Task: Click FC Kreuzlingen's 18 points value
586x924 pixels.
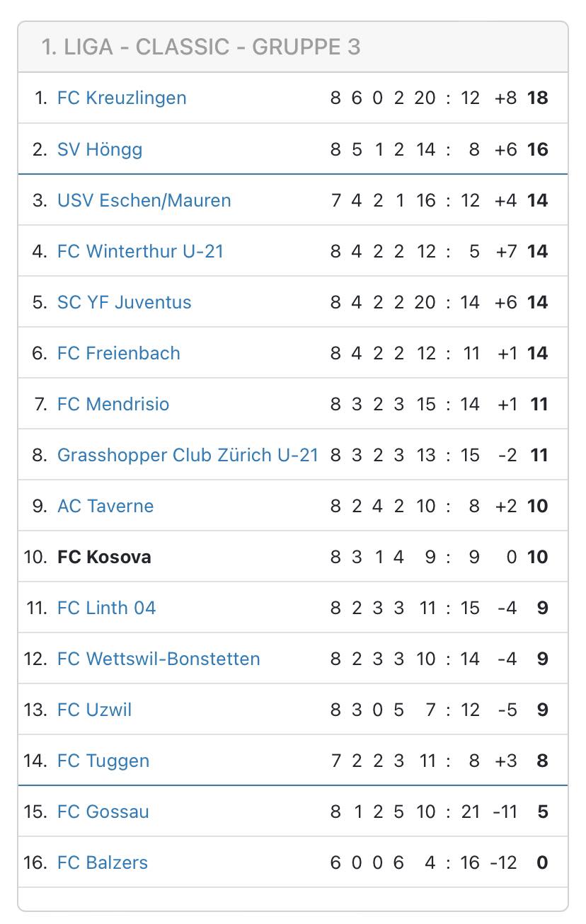Action: tap(538, 98)
